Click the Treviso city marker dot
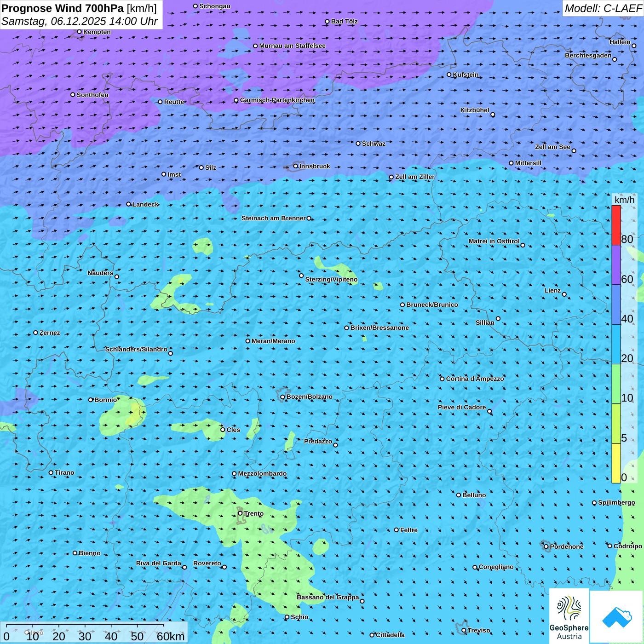Image resolution: width=644 pixels, height=644 pixels. [464, 630]
